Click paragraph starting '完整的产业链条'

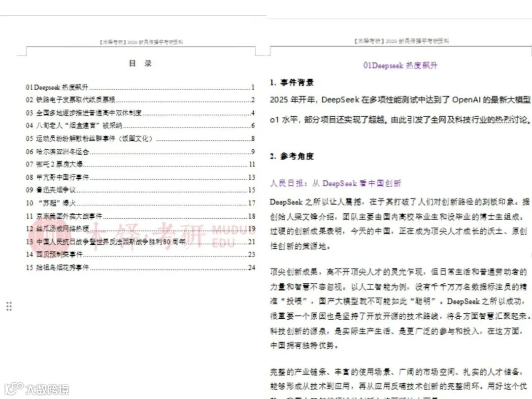tap(399, 383)
